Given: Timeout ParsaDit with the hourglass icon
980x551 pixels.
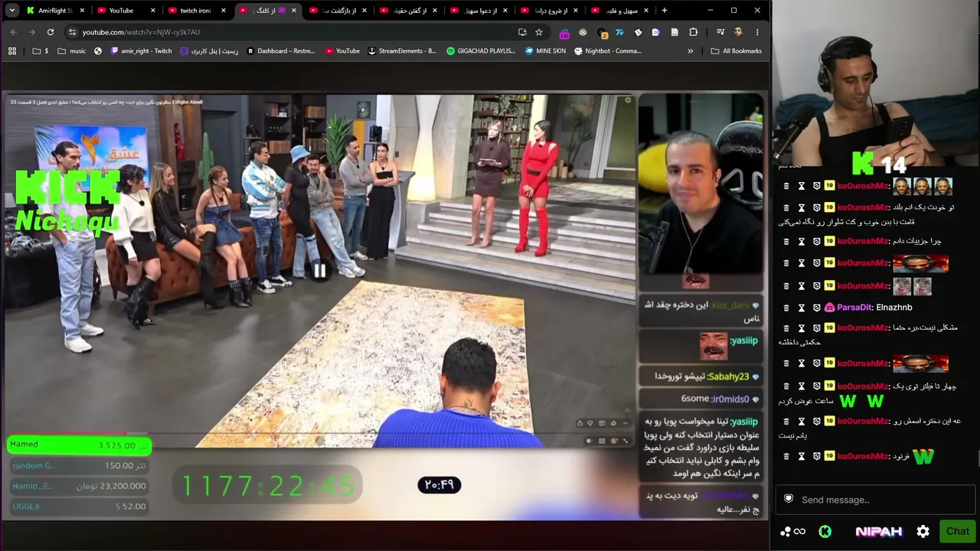Looking at the screenshot, I should (x=802, y=308).
